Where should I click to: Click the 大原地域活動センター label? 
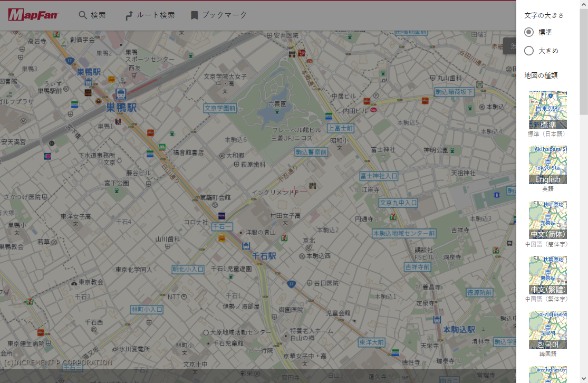240,332
